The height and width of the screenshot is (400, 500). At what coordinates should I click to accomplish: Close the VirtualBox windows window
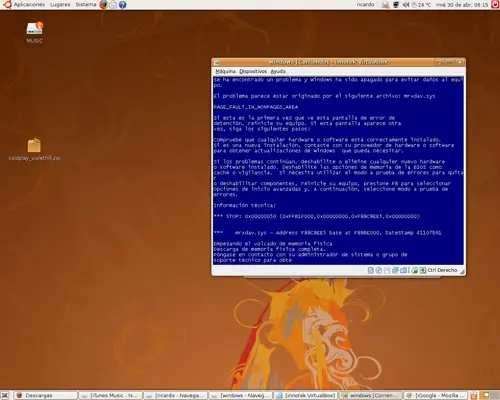pyautogui.click(x=460, y=62)
